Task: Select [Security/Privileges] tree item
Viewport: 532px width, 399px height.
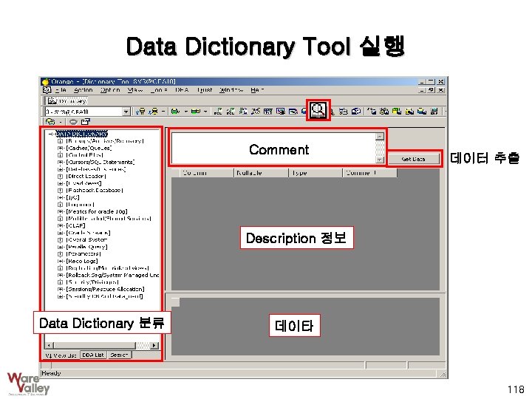Action: point(92,282)
